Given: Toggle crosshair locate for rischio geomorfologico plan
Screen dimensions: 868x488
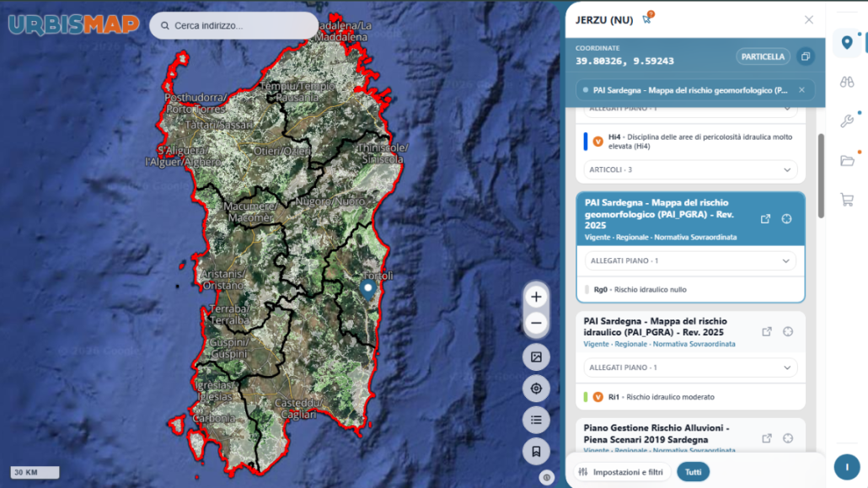Looking at the screenshot, I should 786,219.
